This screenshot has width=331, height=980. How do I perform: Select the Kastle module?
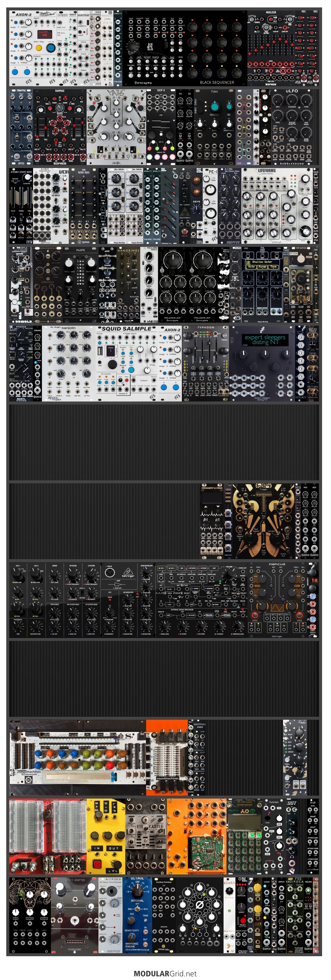146,836
